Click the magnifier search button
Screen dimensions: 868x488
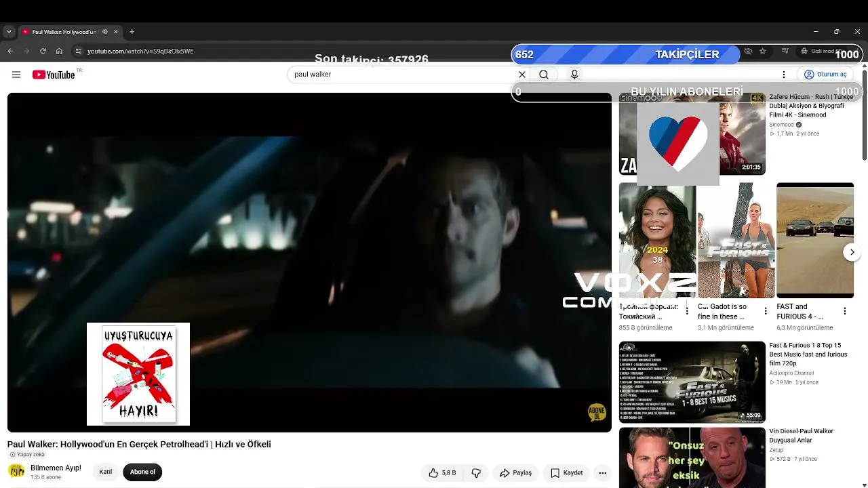pyautogui.click(x=544, y=75)
